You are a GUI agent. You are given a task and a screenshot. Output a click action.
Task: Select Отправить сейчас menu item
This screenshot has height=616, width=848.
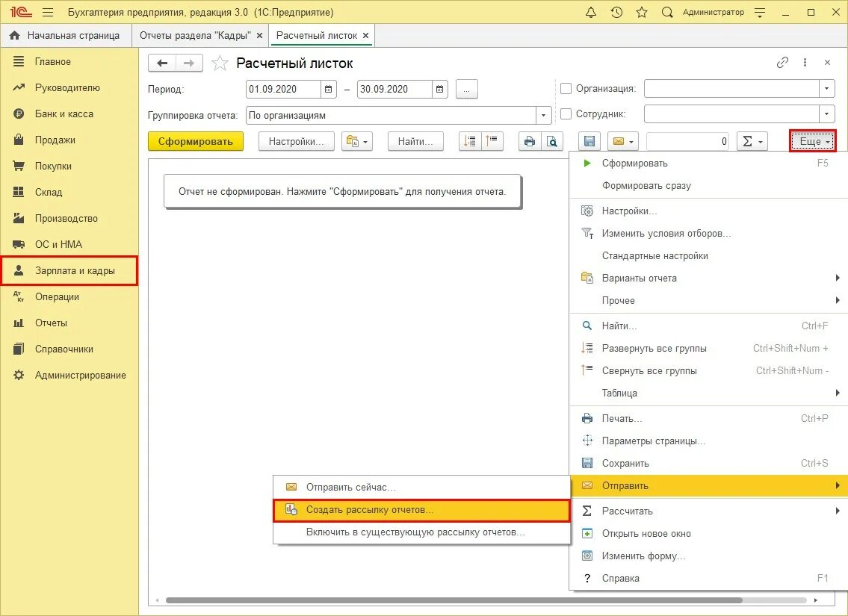(422, 488)
